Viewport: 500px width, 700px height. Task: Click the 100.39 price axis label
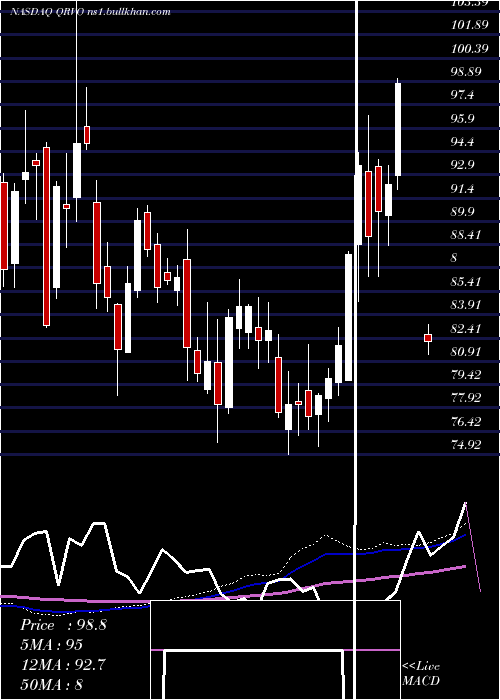tap(470, 48)
